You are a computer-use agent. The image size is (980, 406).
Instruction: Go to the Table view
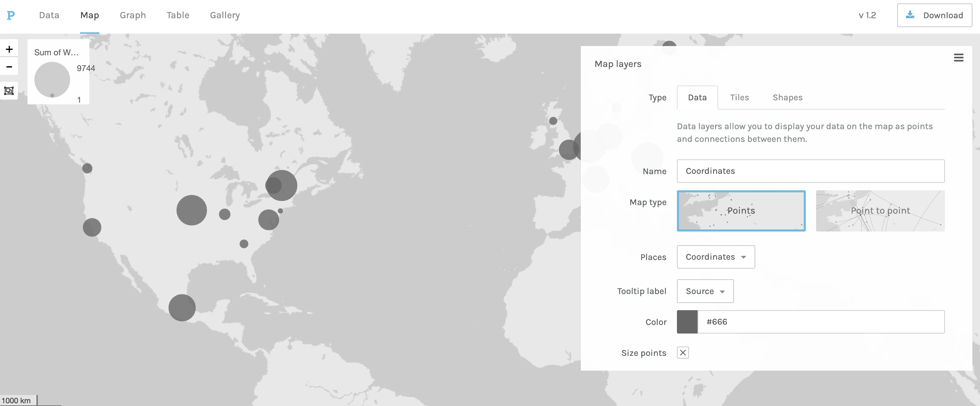point(178,15)
